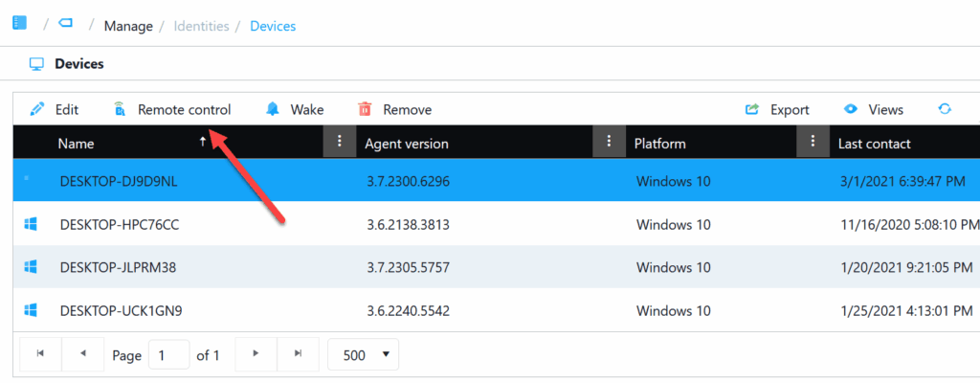Select the DESKTOP-HPC76CC device row

coord(120,225)
